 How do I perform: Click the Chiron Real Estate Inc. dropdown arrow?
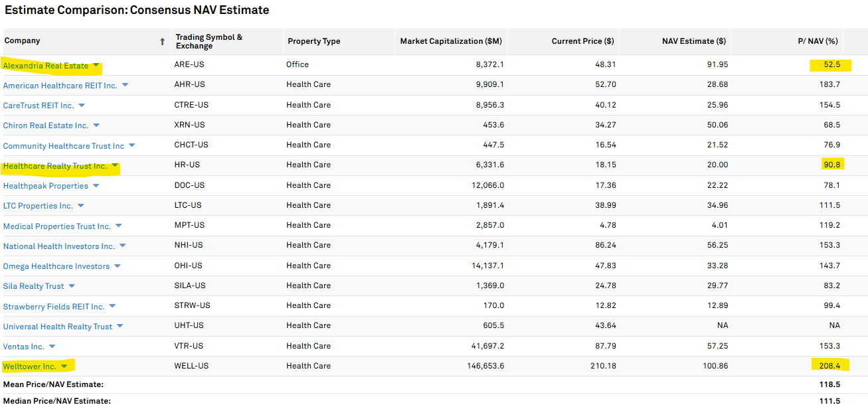click(x=96, y=125)
